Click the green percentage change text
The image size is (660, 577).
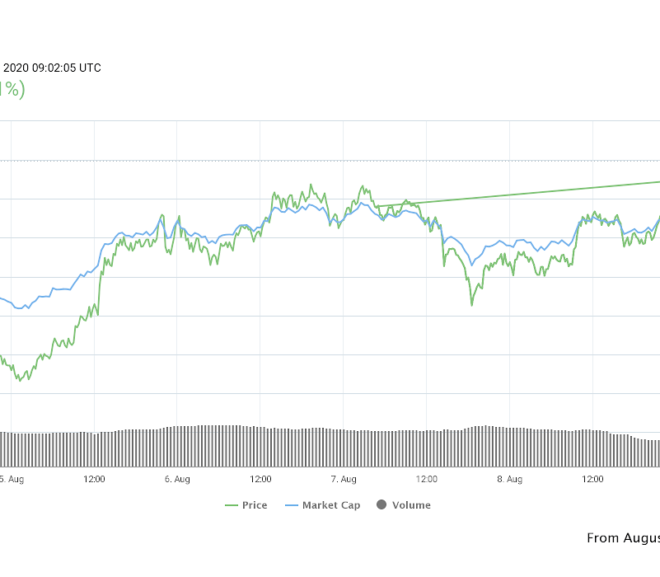coord(12,89)
